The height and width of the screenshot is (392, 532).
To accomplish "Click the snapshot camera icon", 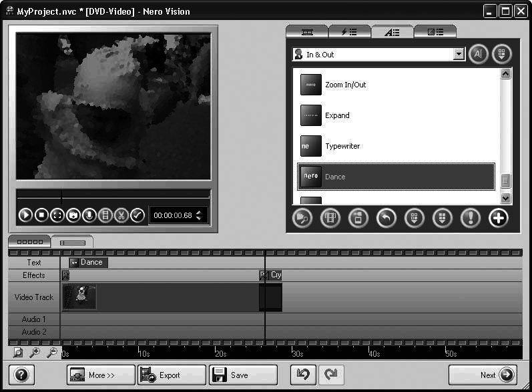I will pos(73,215).
